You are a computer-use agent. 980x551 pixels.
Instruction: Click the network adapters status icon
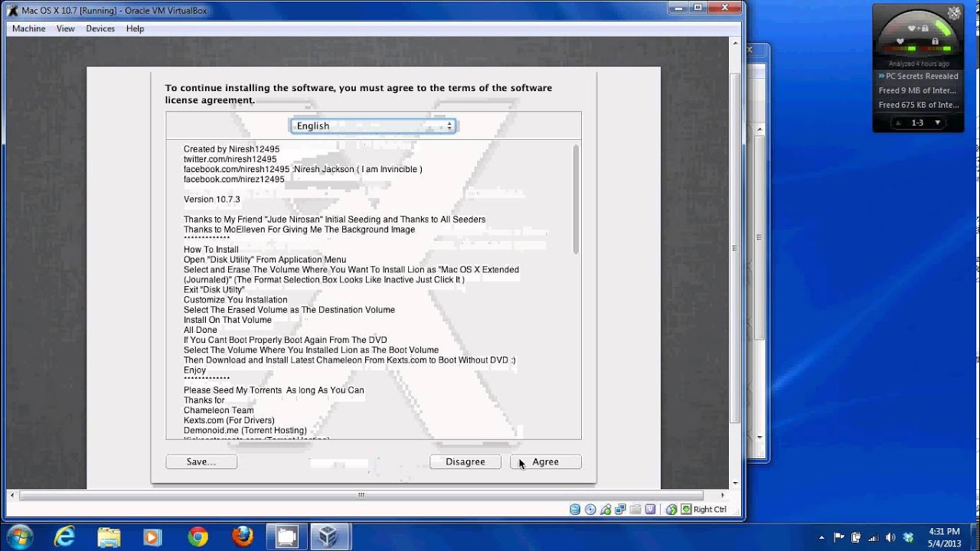click(x=621, y=510)
